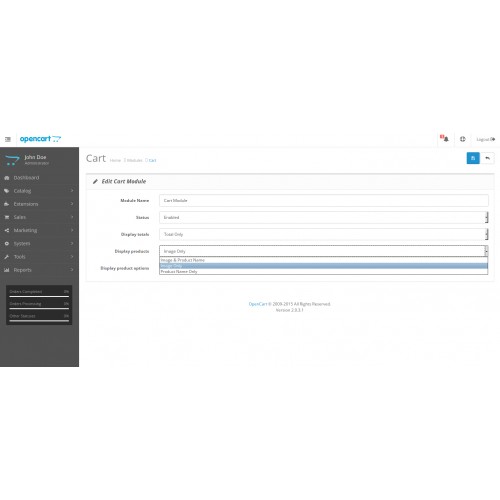Expand the Marketing sidebar menu

[39, 230]
